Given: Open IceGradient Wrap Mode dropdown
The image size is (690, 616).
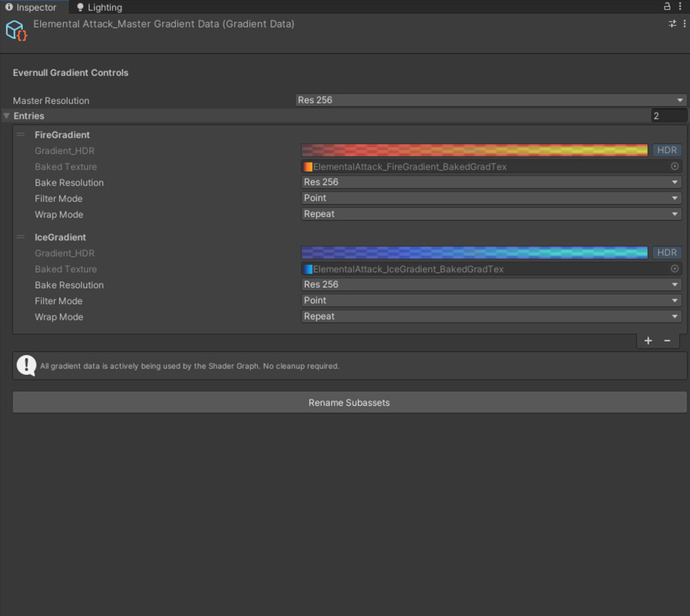Looking at the screenshot, I should pos(491,316).
